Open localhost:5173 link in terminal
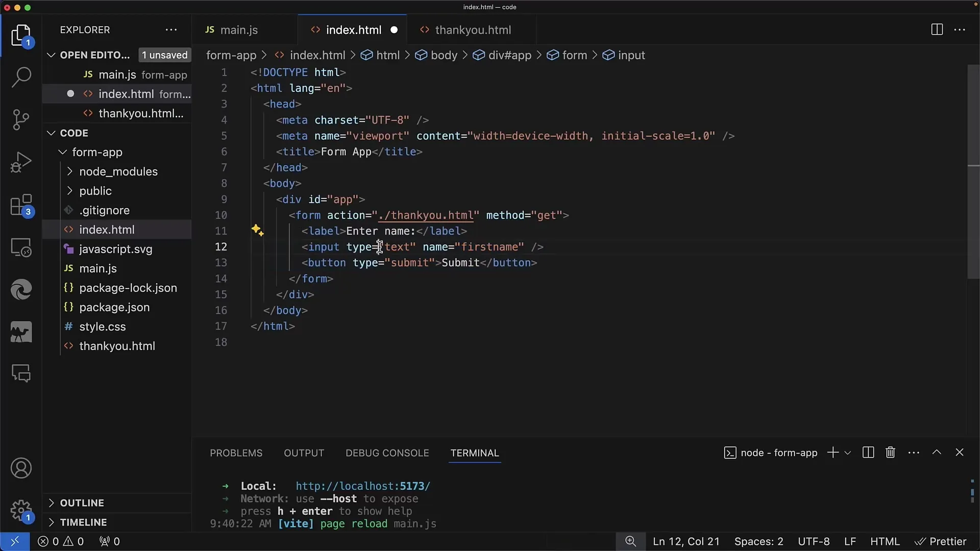Viewport: 980px width, 551px height. (x=363, y=486)
